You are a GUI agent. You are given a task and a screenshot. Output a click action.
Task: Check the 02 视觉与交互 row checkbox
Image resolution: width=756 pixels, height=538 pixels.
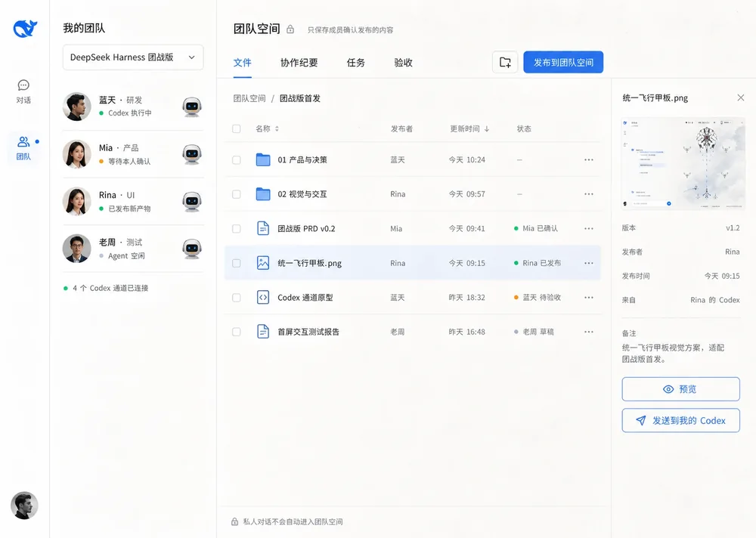click(236, 193)
